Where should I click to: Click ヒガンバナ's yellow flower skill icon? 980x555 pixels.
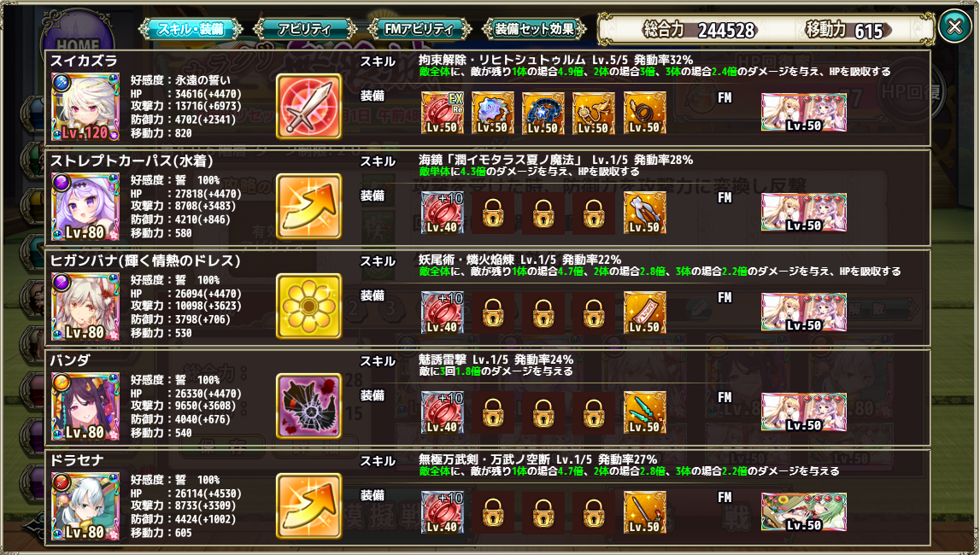click(x=308, y=306)
